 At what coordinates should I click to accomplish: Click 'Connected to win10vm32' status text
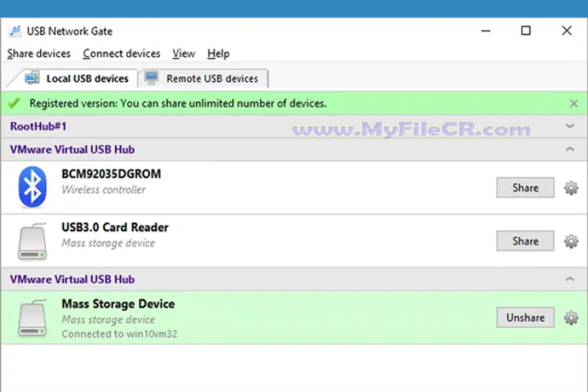click(119, 334)
